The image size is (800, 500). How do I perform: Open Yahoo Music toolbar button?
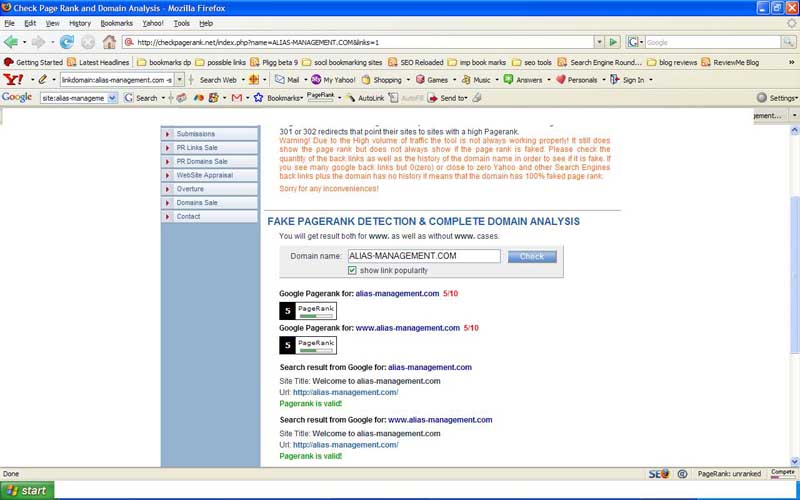tap(476, 80)
